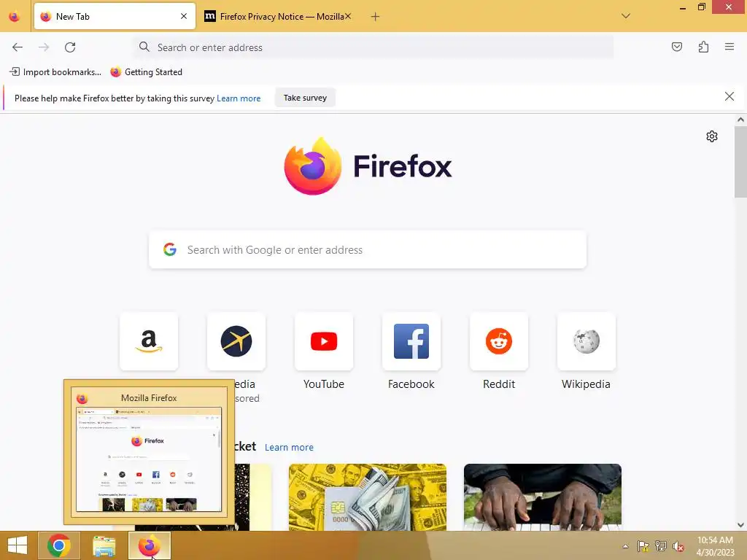Open new tab personalize gear icon
Viewport: 747px width, 560px height.
[x=712, y=136]
